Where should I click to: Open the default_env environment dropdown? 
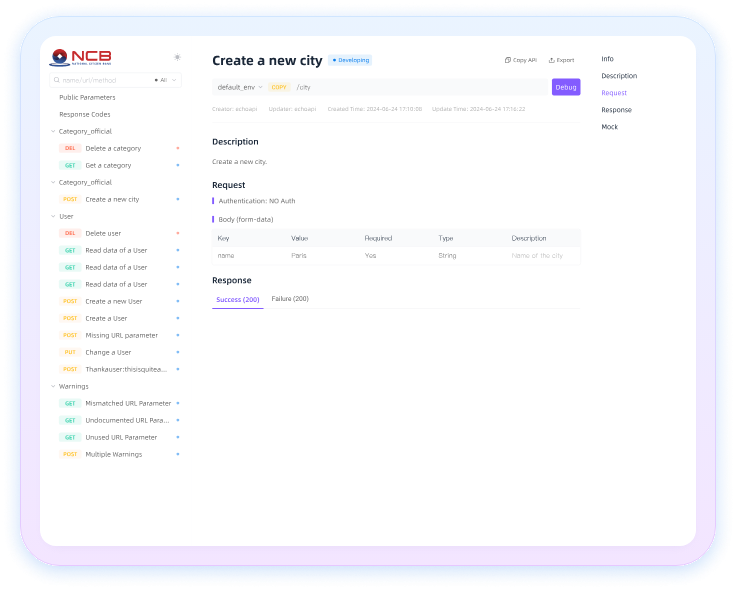click(x=240, y=87)
